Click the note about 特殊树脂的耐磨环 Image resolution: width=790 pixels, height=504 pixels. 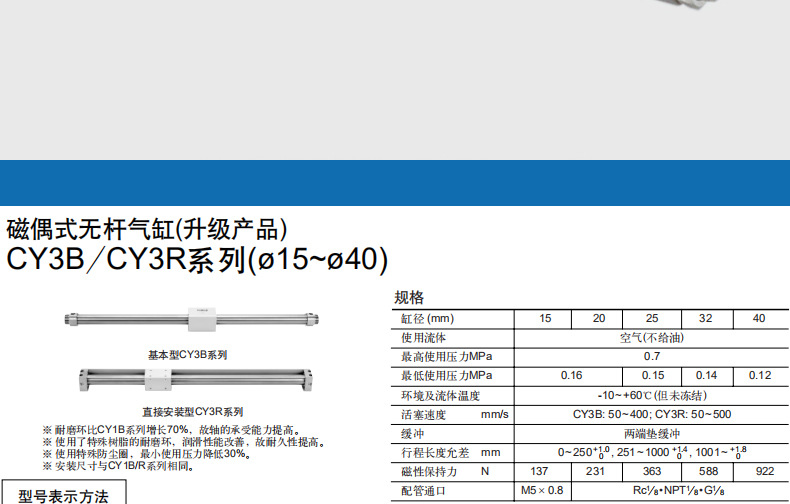[185, 442]
